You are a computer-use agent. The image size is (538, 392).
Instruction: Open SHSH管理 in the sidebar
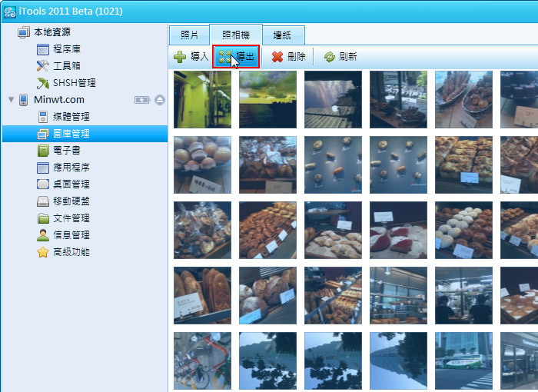tap(75, 83)
